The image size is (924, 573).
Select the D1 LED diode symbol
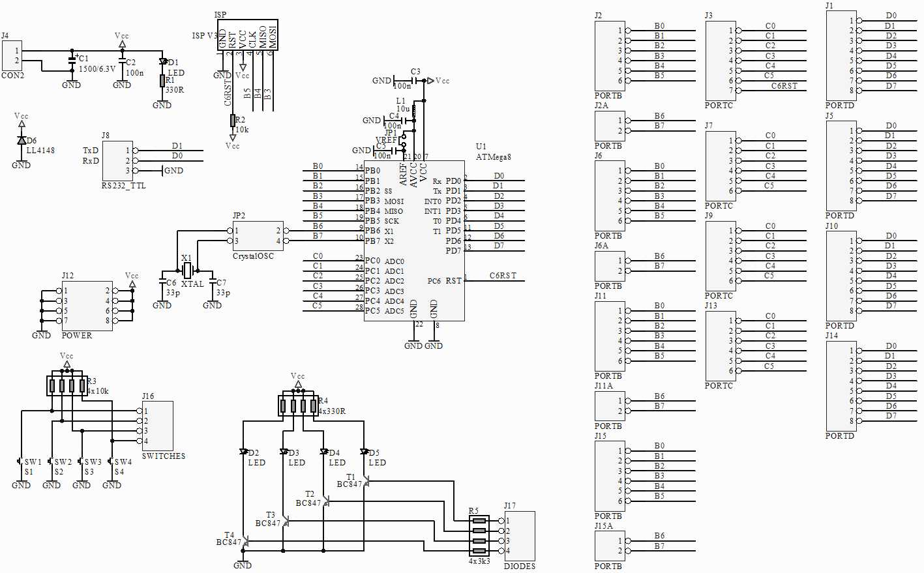click(162, 62)
